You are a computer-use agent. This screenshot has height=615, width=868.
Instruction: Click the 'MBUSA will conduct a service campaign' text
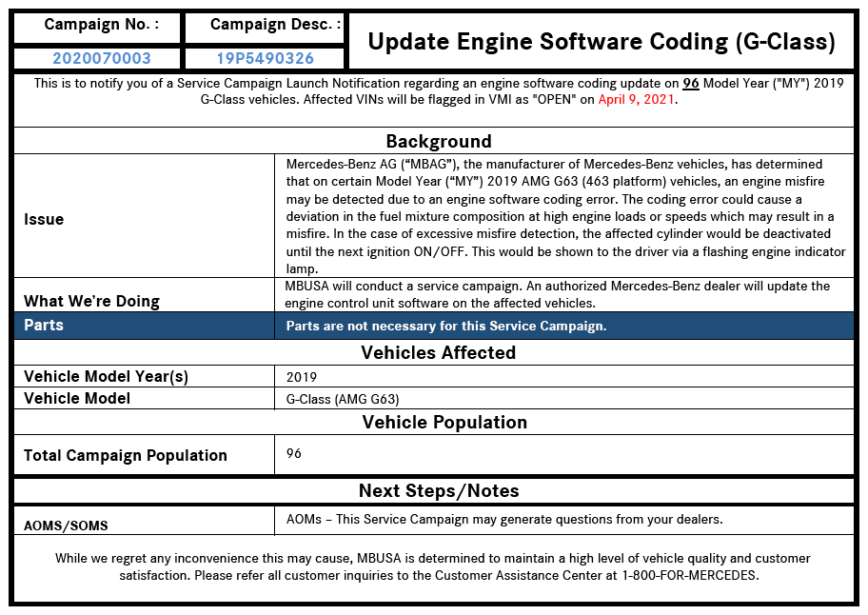pyautogui.click(x=557, y=294)
